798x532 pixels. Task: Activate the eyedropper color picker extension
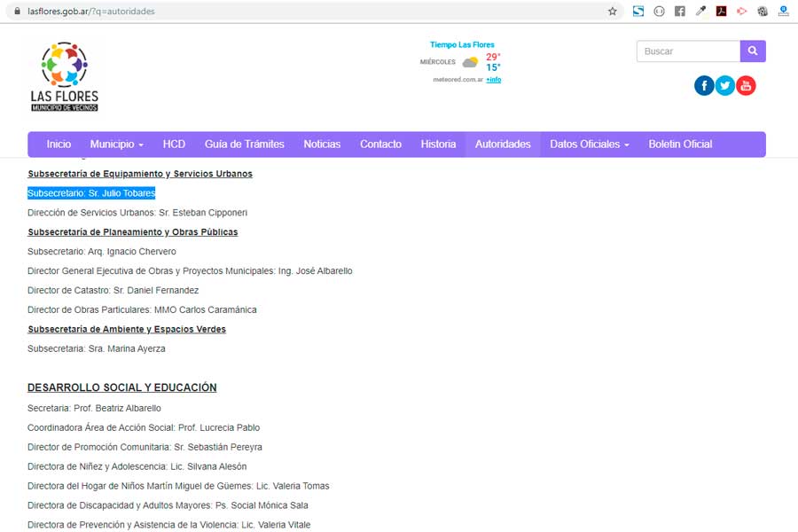click(x=700, y=12)
